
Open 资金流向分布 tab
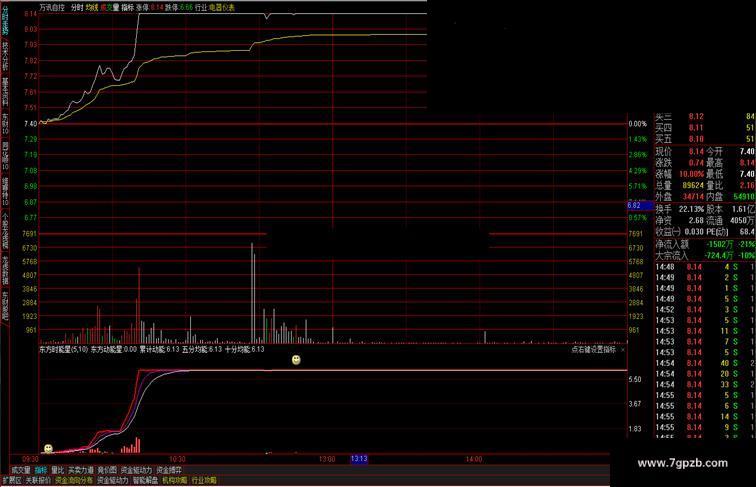pyautogui.click(x=74, y=481)
